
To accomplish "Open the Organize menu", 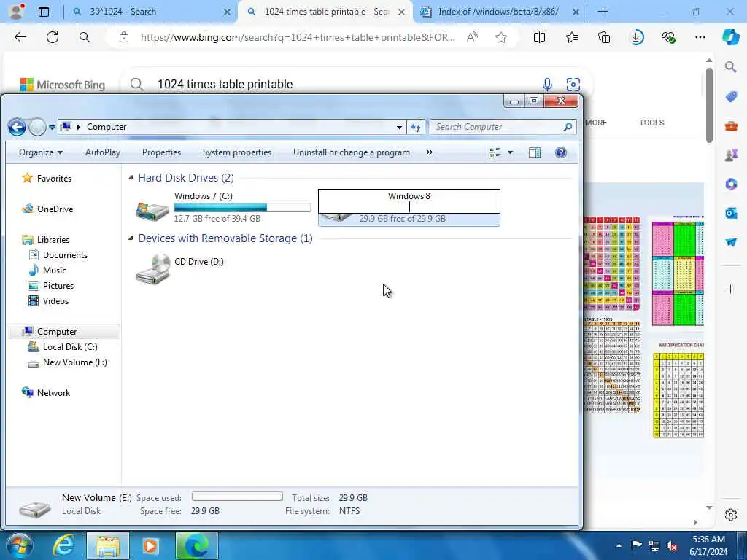I will pos(41,152).
